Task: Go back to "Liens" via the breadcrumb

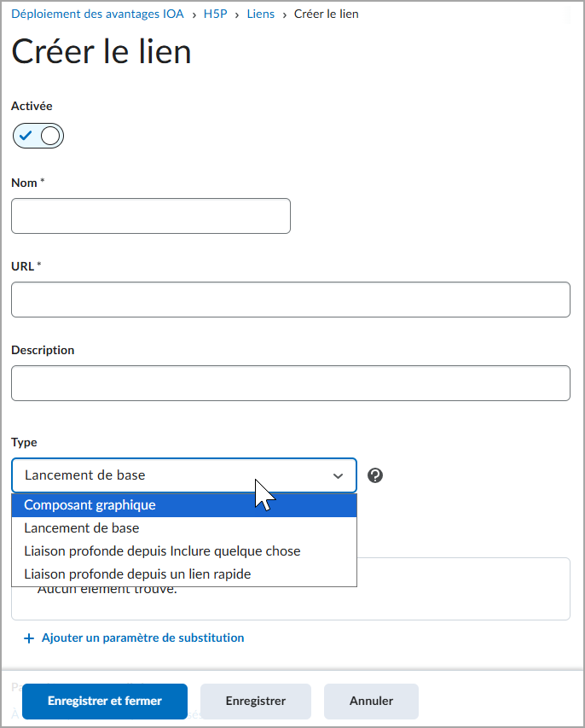Action: tap(261, 14)
